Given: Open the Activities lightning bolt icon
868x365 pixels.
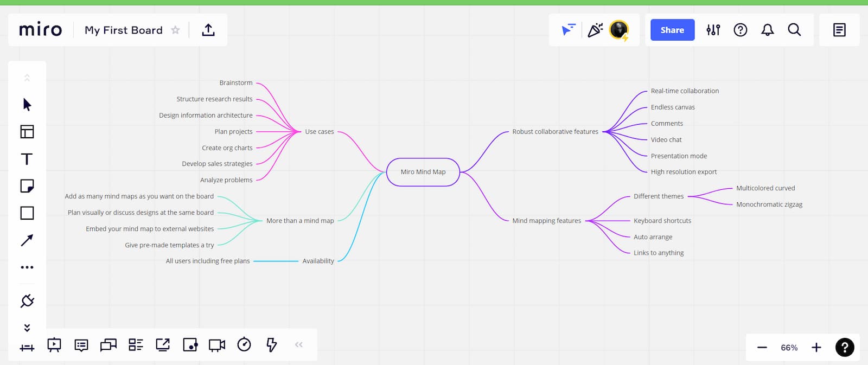Looking at the screenshot, I should [x=271, y=344].
